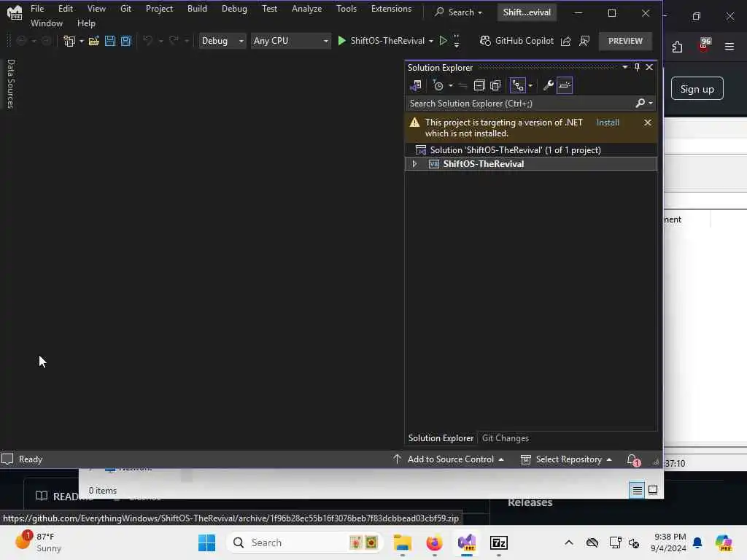Open the file nesting dropdown arrow
Screen dimensions: 747x560
point(530,86)
